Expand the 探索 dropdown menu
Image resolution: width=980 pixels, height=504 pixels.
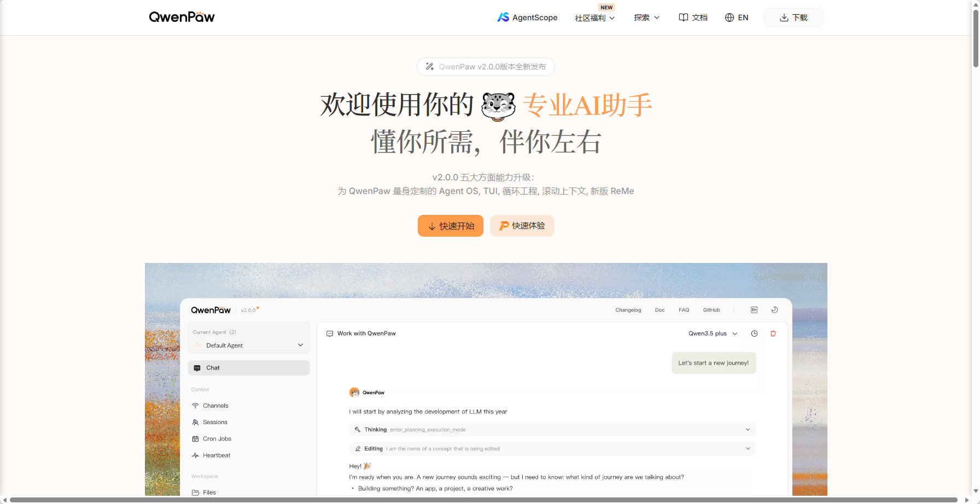point(647,17)
